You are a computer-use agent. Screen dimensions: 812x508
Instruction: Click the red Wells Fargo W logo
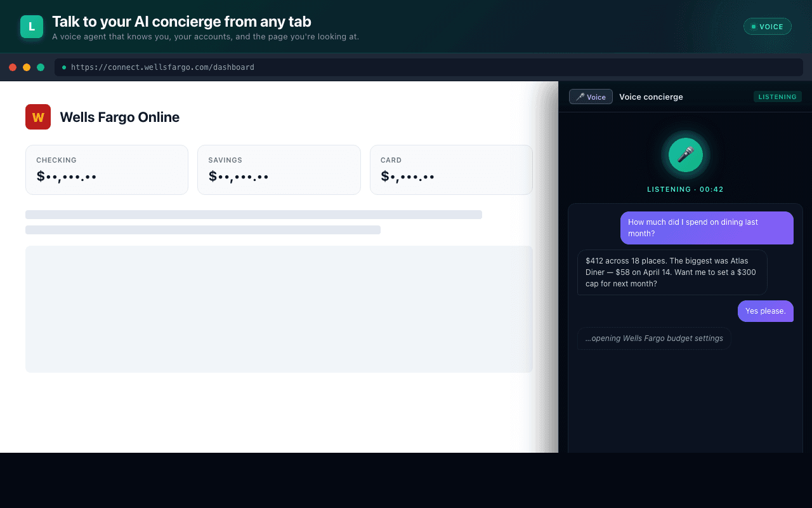(x=38, y=117)
